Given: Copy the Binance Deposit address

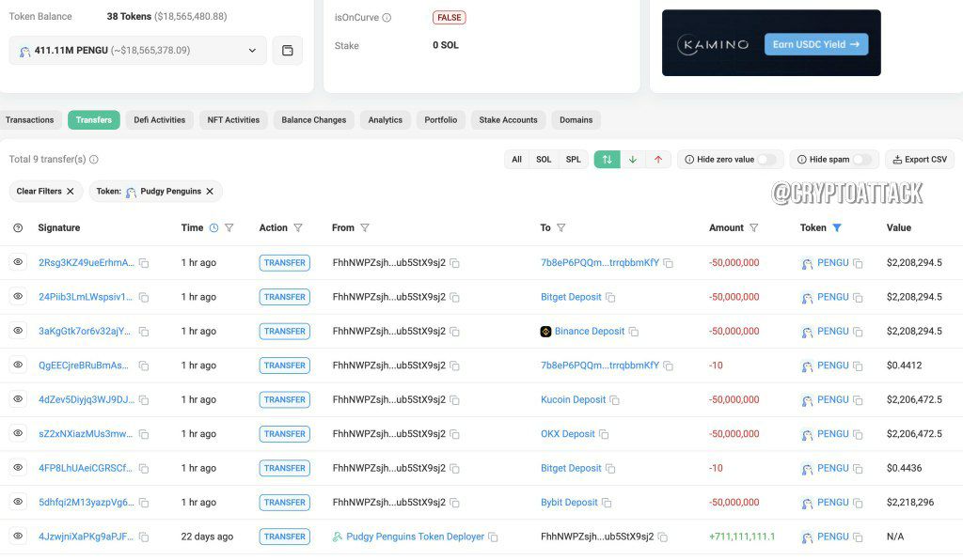Looking at the screenshot, I should click(633, 332).
